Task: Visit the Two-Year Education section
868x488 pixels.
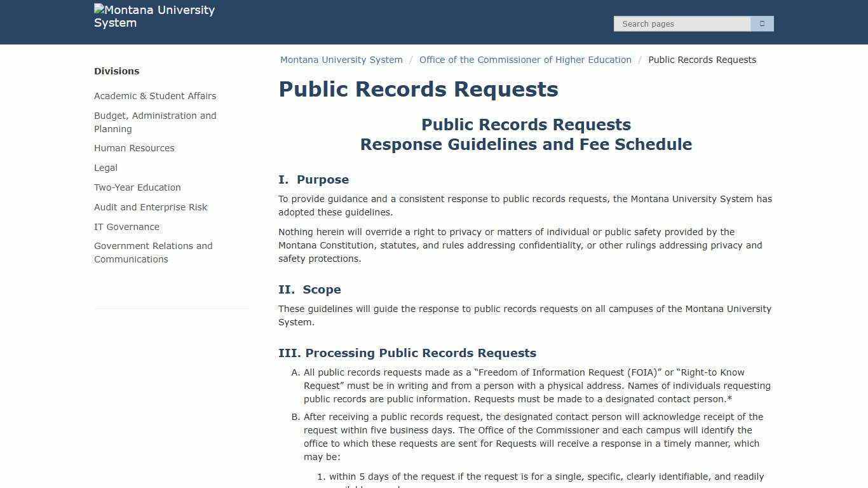Action: click(x=137, y=187)
